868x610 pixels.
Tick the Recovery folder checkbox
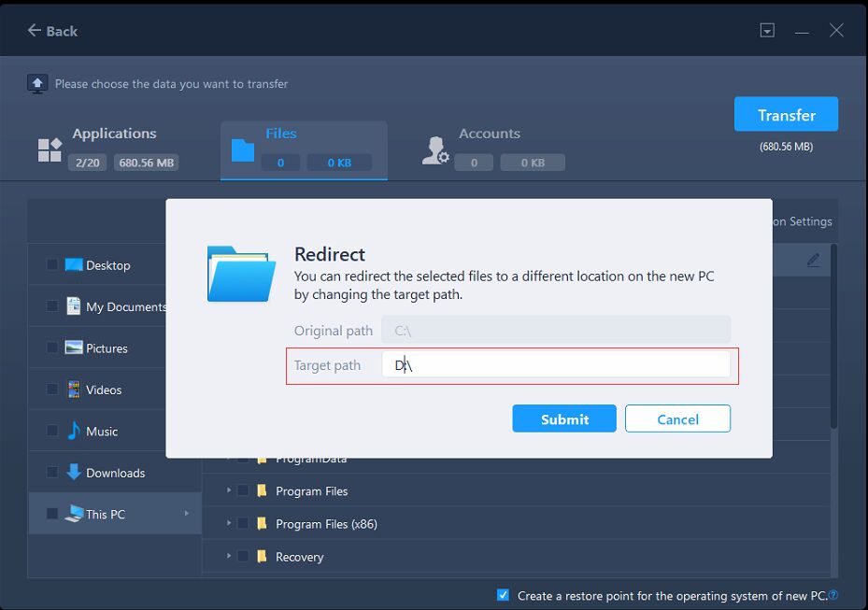click(243, 556)
